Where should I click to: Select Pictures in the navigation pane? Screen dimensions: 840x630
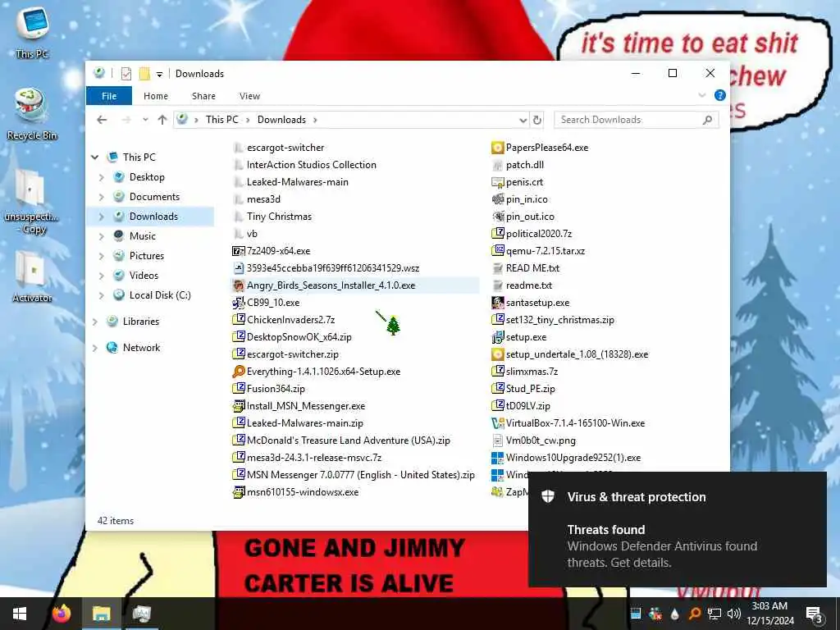point(146,256)
